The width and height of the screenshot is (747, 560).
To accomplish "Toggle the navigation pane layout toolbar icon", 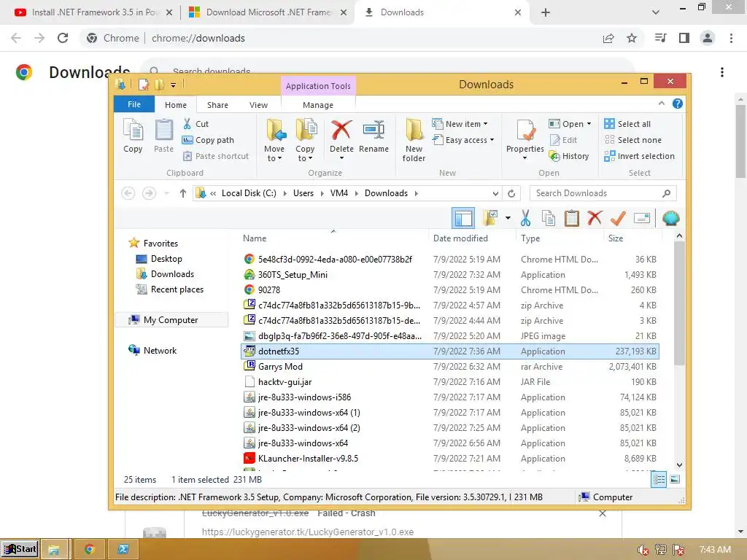I will (x=463, y=219).
